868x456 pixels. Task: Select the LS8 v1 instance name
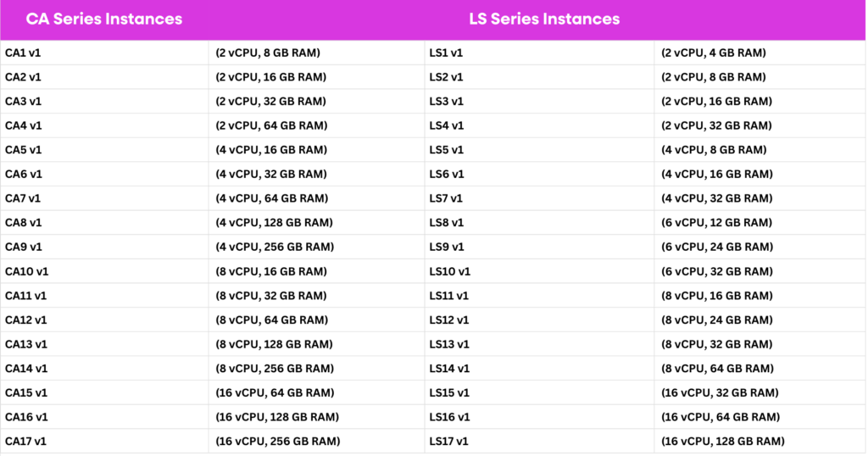click(x=446, y=223)
